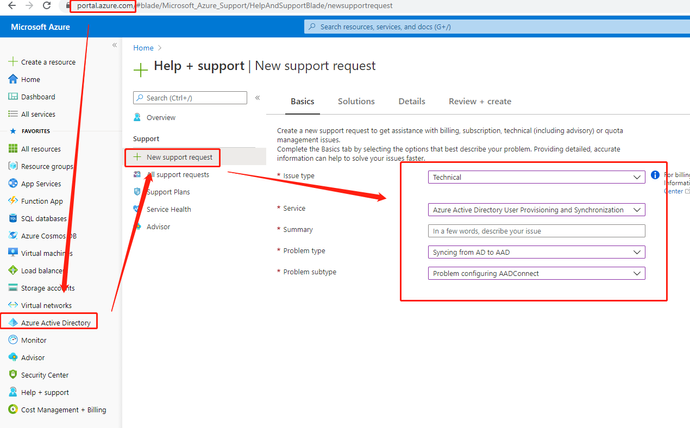Image resolution: width=690 pixels, height=428 pixels.
Task: Open Support Plans
Action: [168, 192]
